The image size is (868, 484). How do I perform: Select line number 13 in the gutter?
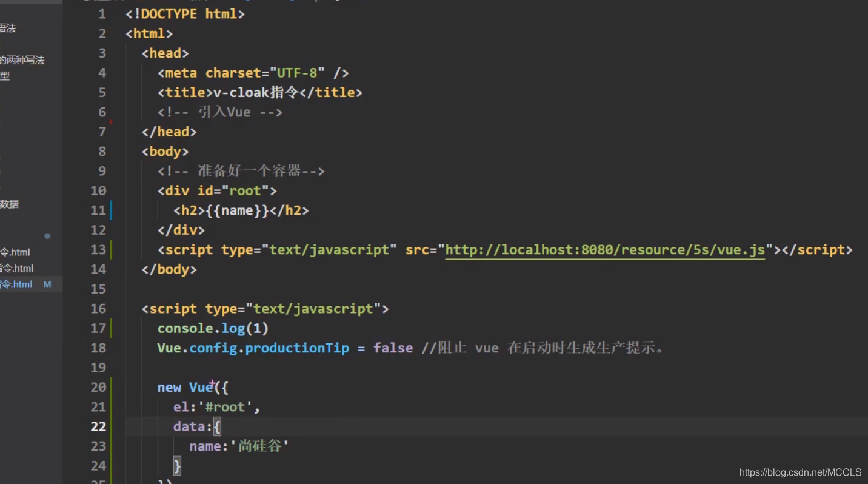pos(98,250)
